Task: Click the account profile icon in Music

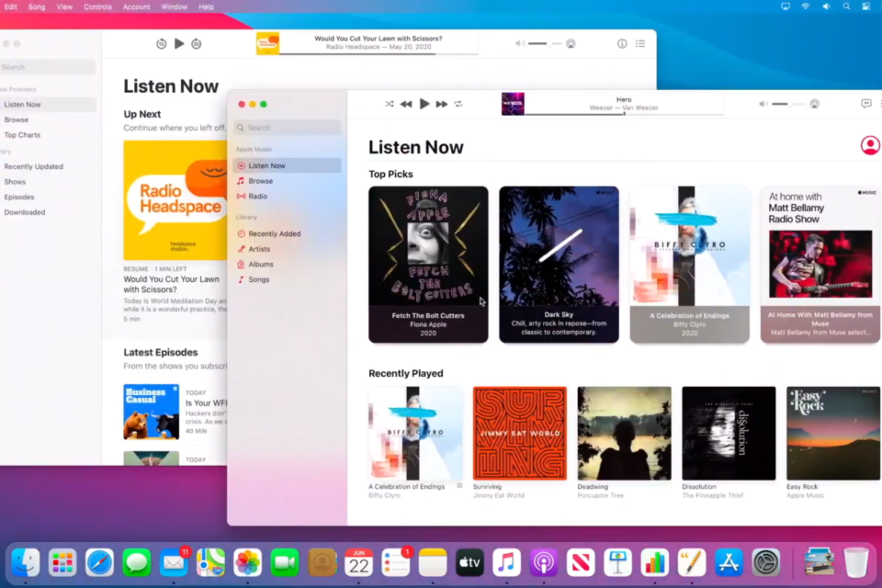Action: [869, 145]
